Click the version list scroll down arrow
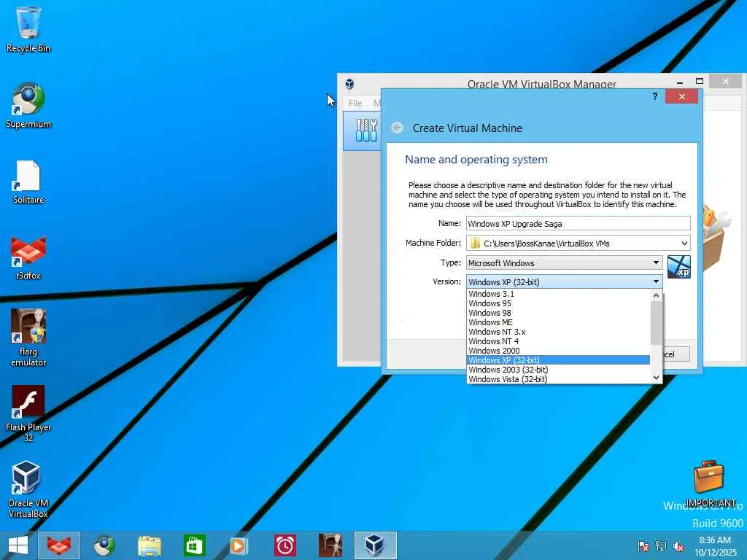Image resolution: width=747 pixels, height=560 pixels. point(656,378)
